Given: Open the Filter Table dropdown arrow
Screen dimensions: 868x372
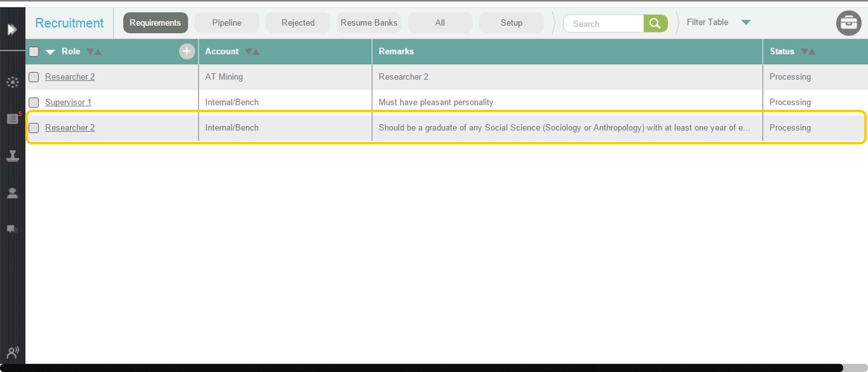Looking at the screenshot, I should (x=746, y=22).
